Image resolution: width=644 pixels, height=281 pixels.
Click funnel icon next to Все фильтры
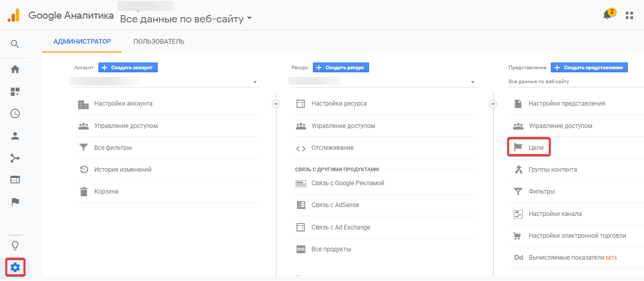(83, 148)
